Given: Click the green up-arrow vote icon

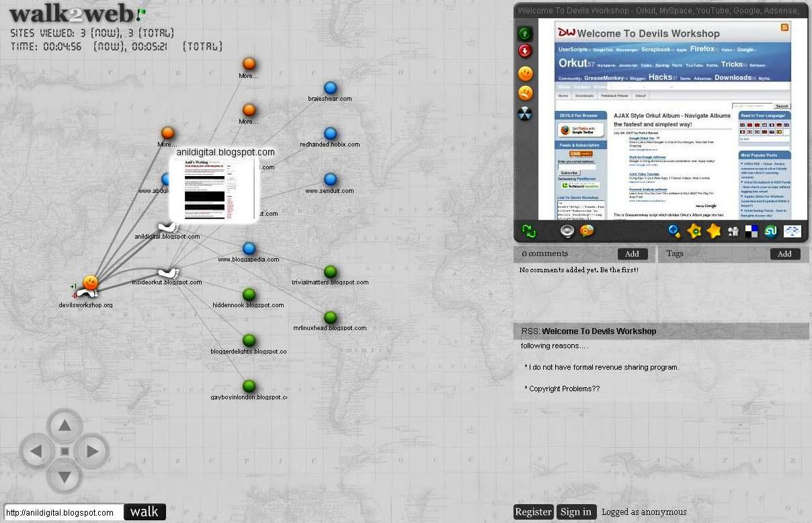Looking at the screenshot, I should click(x=525, y=34).
